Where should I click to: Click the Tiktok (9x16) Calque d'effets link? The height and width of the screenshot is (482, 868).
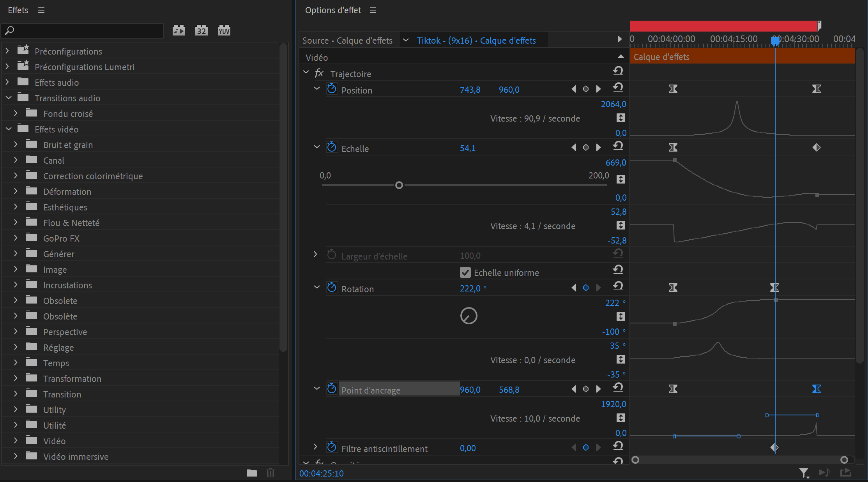pos(476,41)
